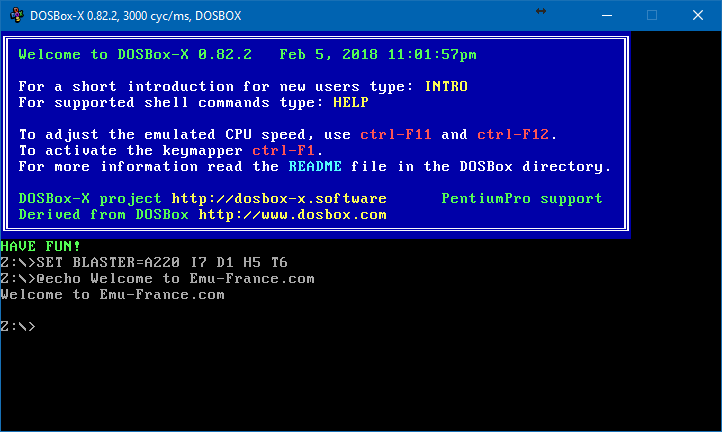Click the HAVE FUN! green text

coord(41,246)
